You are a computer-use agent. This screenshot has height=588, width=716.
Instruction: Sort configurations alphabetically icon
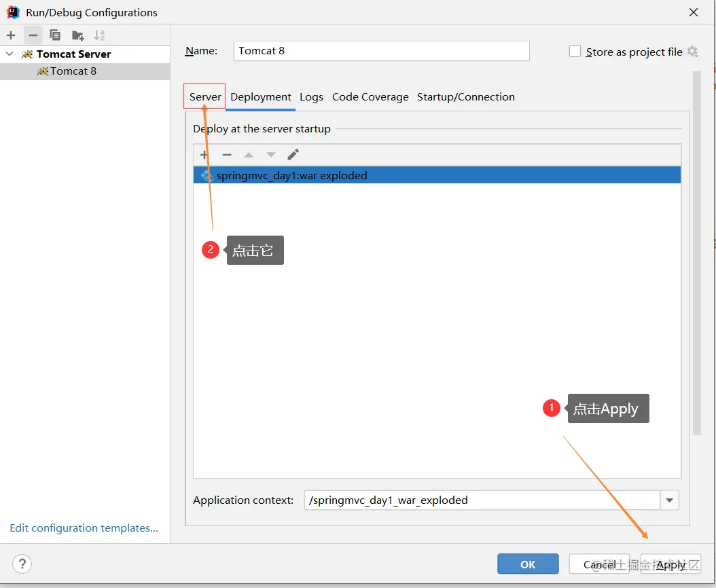[99, 35]
